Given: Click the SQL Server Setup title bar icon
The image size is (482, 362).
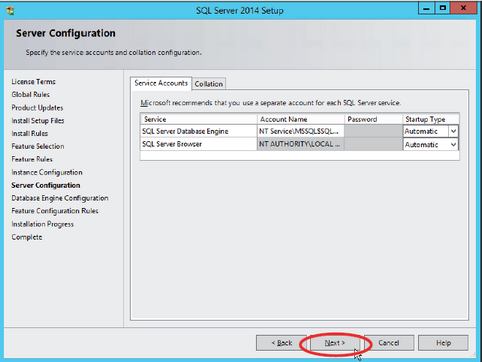Looking at the screenshot, I should coord(10,11).
